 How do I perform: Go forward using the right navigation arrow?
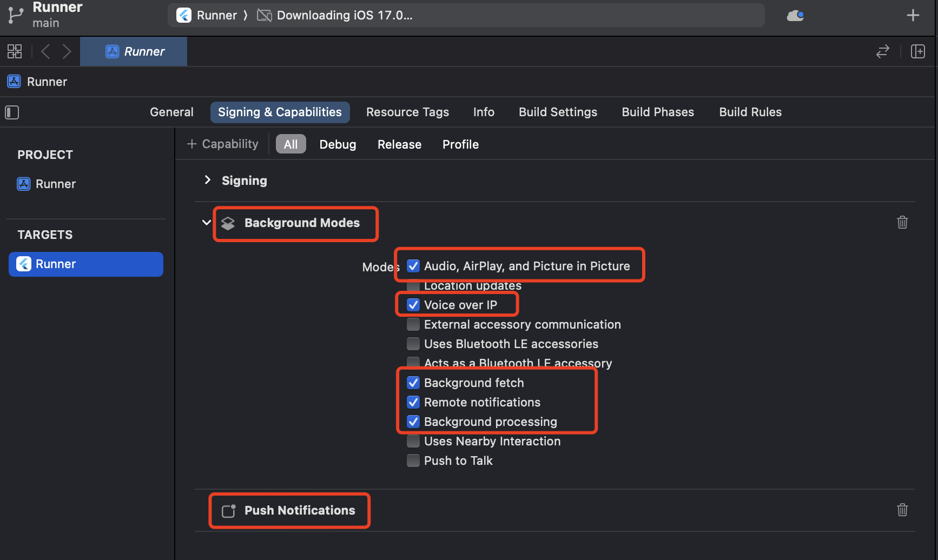[x=67, y=51]
